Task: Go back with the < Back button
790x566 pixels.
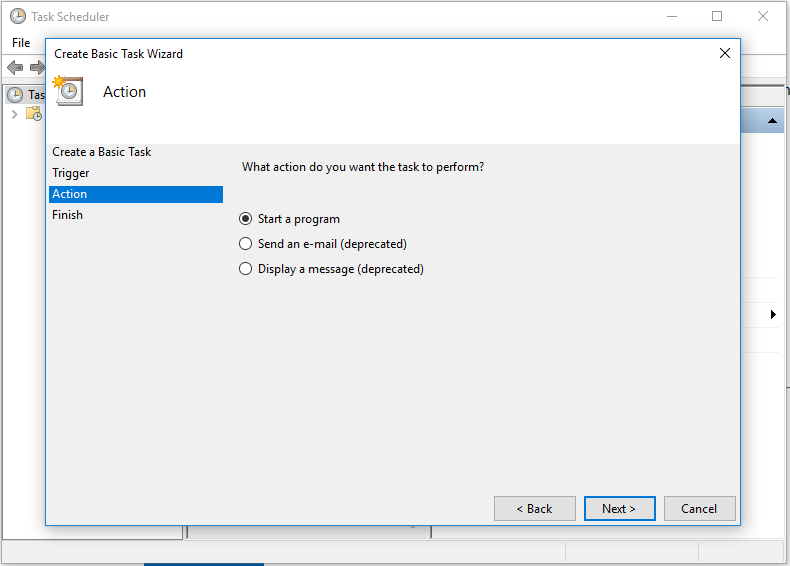Action: (535, 509)
